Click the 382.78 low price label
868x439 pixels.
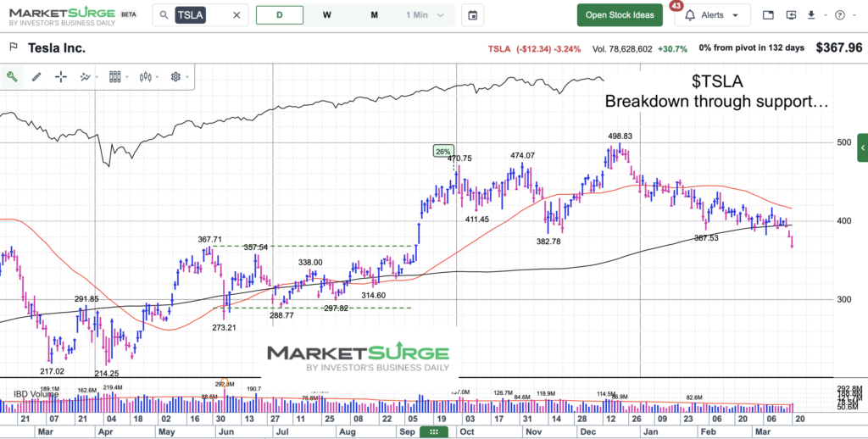tap(549, 241)
